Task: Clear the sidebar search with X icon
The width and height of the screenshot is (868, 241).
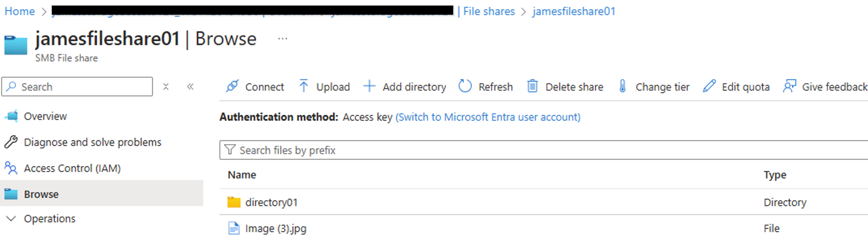Action: point(165,87)
